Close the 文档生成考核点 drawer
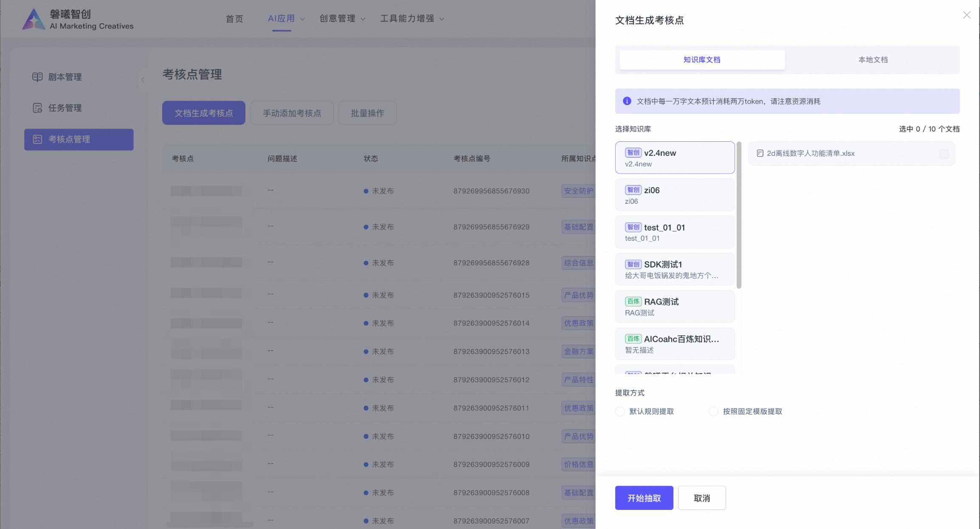Screen dimensions: 980x529 pos(967,15)
